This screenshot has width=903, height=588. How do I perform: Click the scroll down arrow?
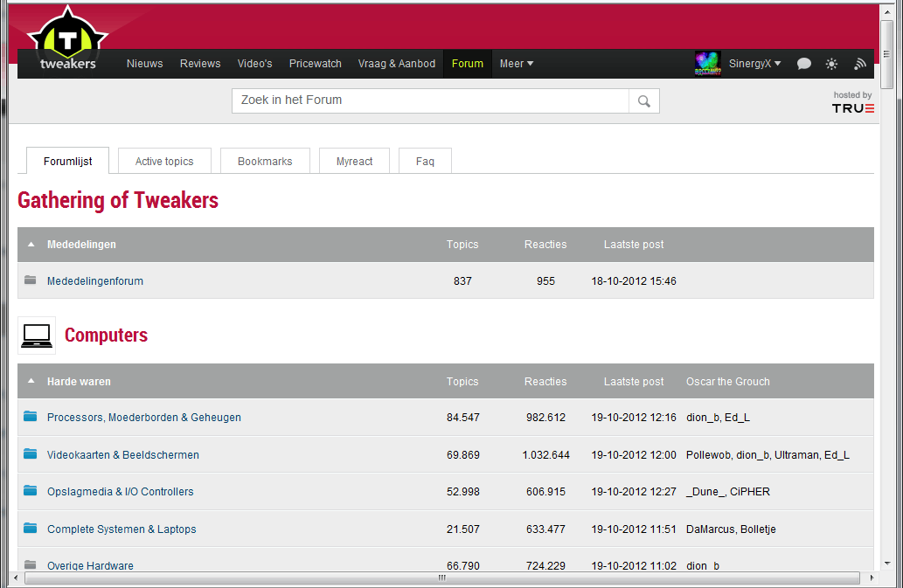click(887, 564)
